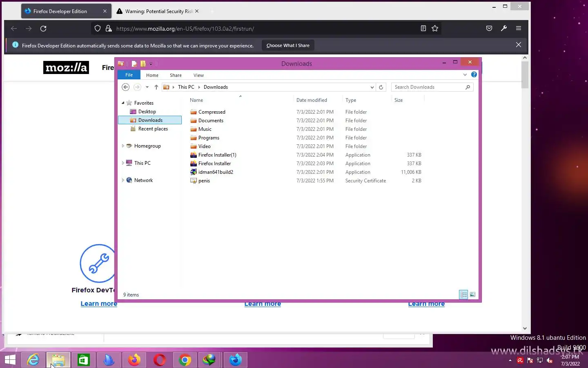588x368 pixels.
Task: Click the Firefox back arrow
Action: pyautogui.click(x=14, y=28)
